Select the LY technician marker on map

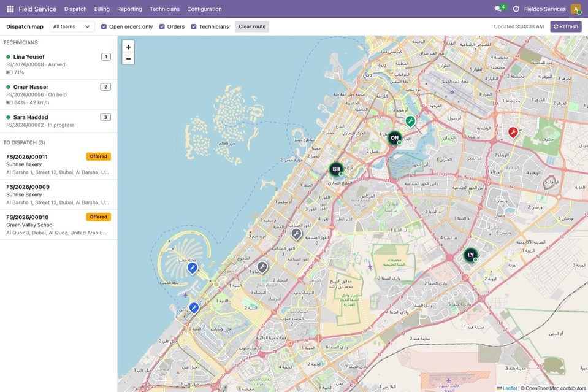(x=471, y=255)
